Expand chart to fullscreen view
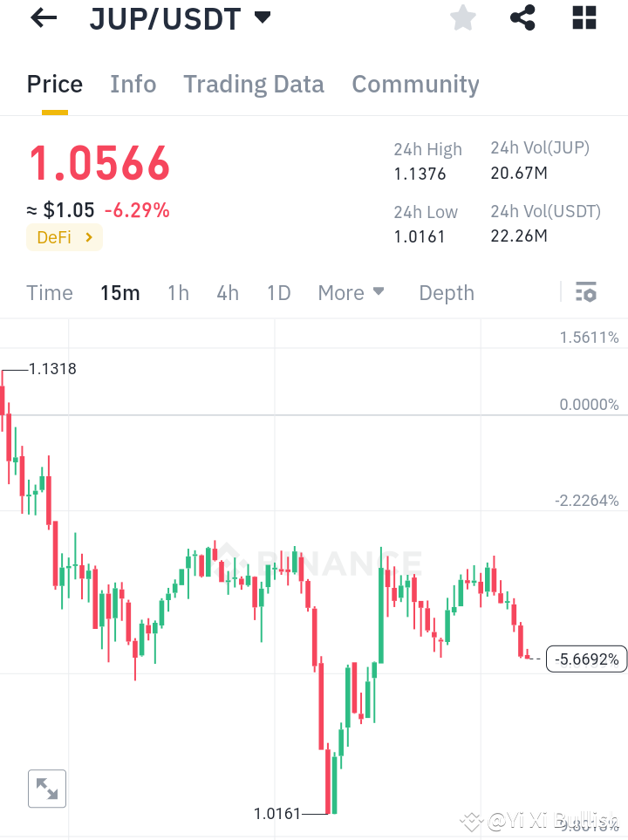This screenshot has width=628, height=840. [46, 788]
